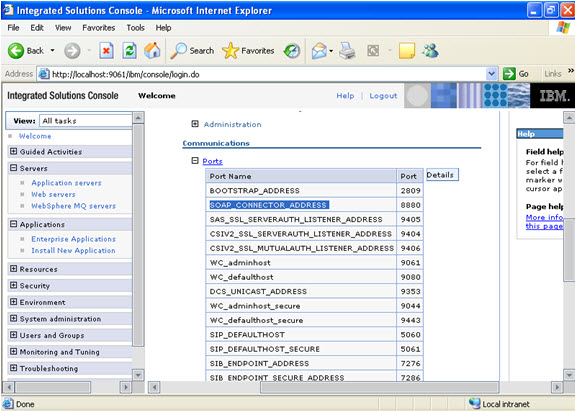Click the Local intranet status zone
The width and height of the screenshot is (575, 411).
(499, 404)
